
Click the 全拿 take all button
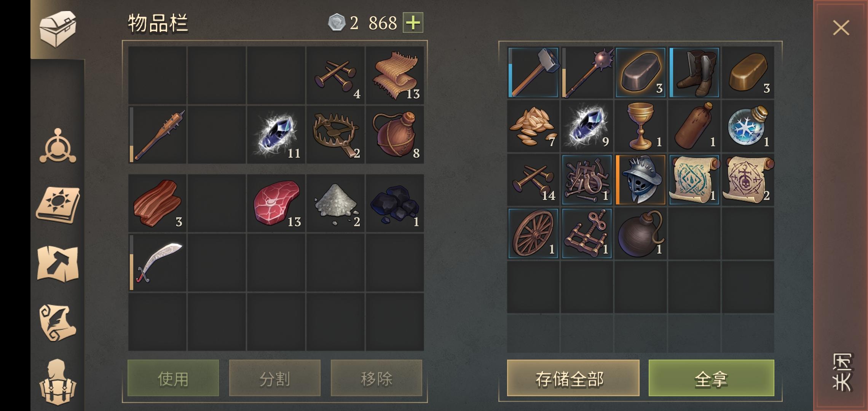[x=711, y=378]
